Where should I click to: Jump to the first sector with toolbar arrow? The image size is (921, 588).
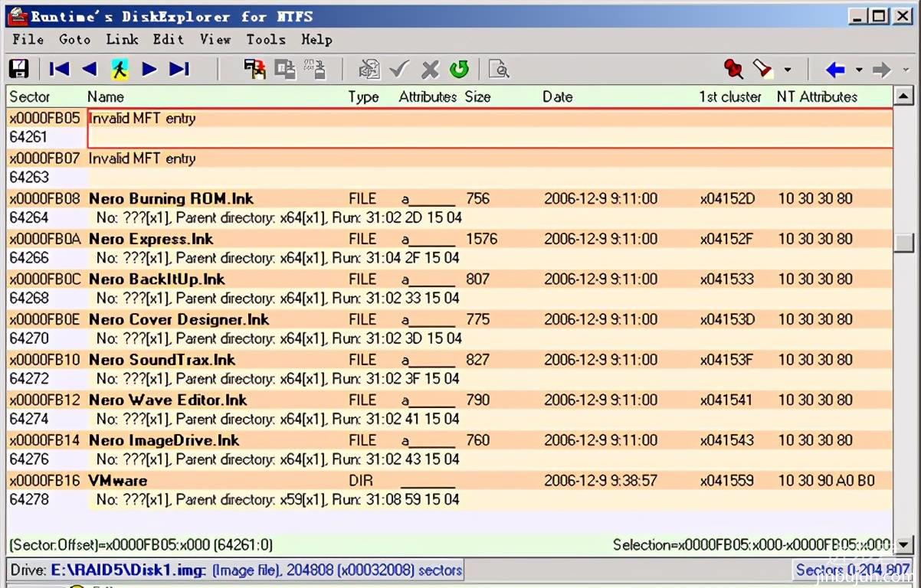tap(59, 69)
